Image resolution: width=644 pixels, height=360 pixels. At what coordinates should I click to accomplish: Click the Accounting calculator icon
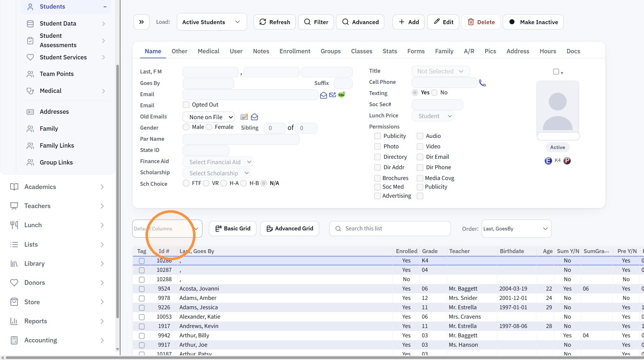coord(14,341)
